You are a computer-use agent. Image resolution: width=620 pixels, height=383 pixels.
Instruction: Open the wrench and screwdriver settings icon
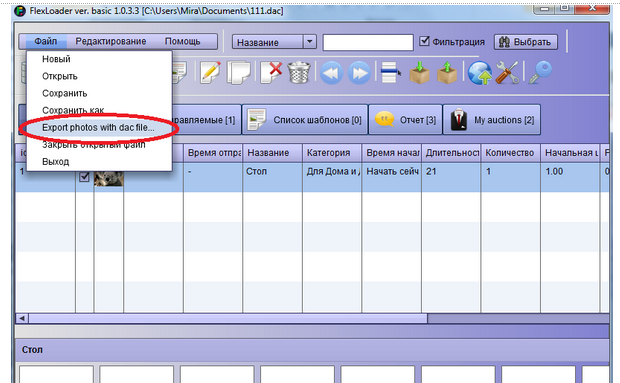click(x=507, y=72)
